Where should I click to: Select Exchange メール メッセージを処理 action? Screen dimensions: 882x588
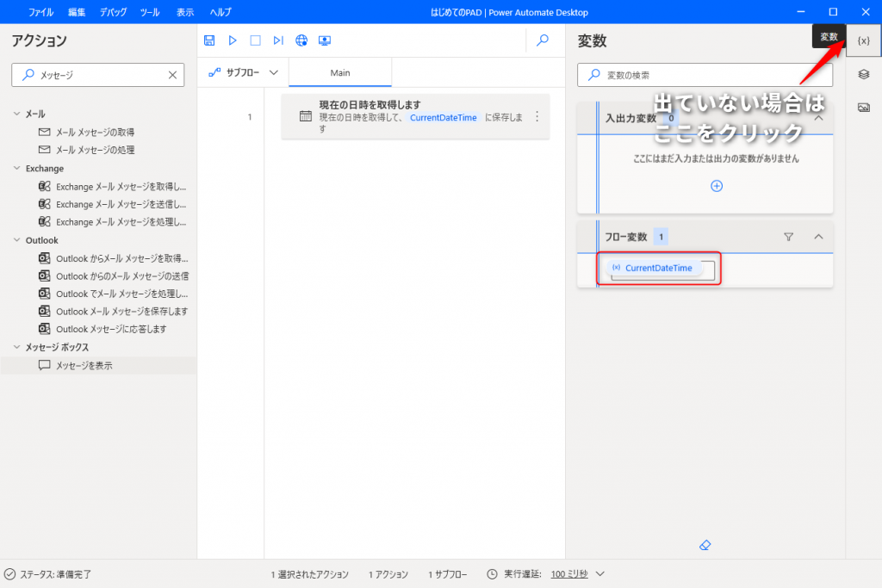tap(113, 222)
